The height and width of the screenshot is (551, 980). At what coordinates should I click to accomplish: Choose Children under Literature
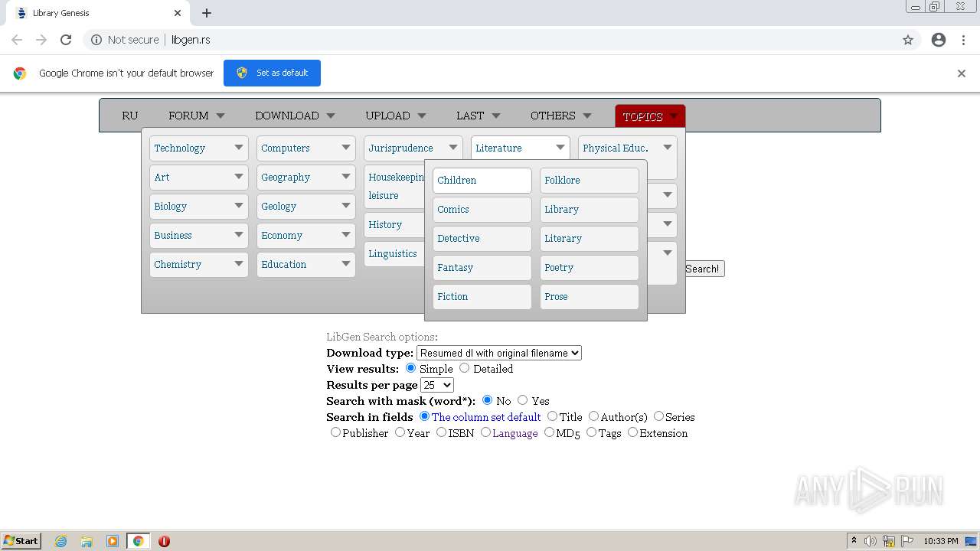tap(482, 181)
